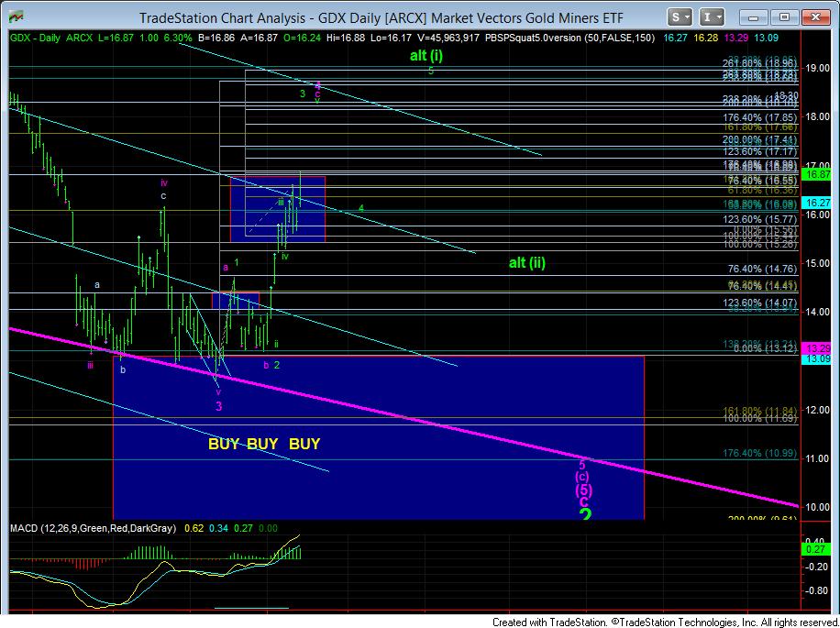This screenshot has width=840, height=628.
Task: Select the 'GDX - Daily ARCX' status line label
Action: [x=52, y=38]
